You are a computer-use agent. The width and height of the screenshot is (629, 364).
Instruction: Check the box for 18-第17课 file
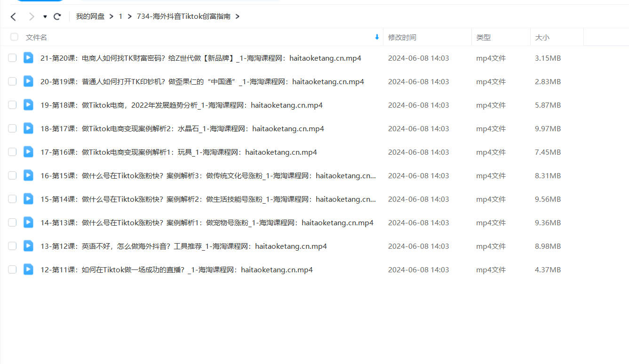coord(12,128)
